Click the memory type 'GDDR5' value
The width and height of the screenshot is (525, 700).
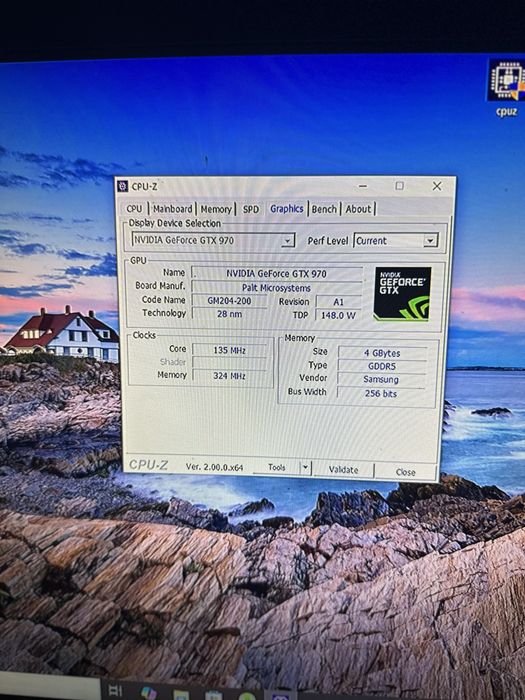(x=382, y=366)
